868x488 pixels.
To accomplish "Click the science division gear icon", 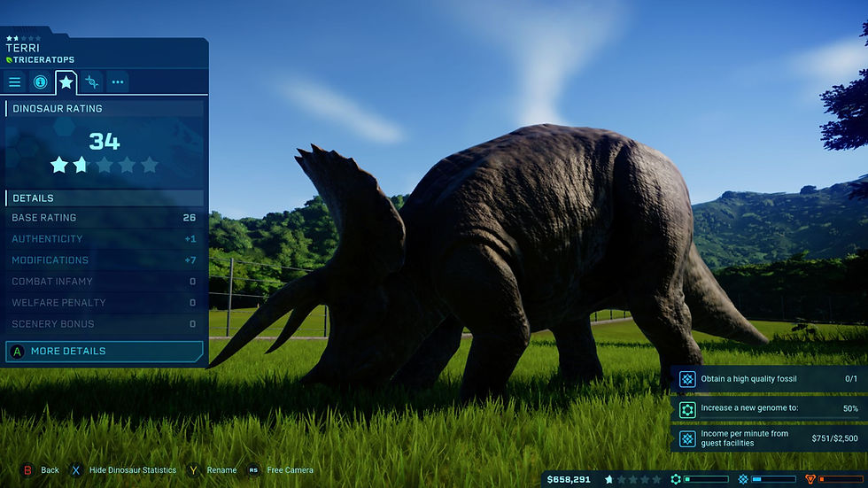I will [676, 480].
